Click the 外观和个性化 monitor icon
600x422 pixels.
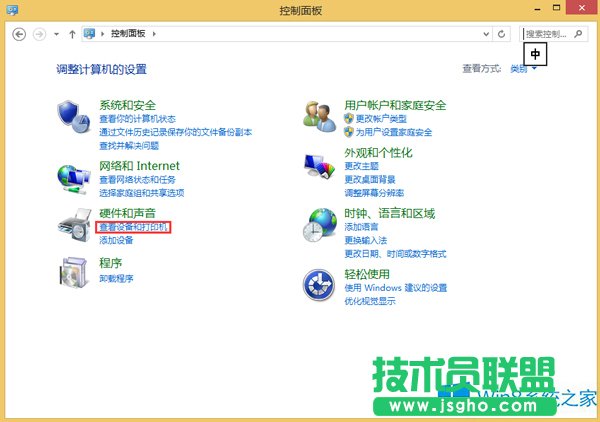point(319,170)
